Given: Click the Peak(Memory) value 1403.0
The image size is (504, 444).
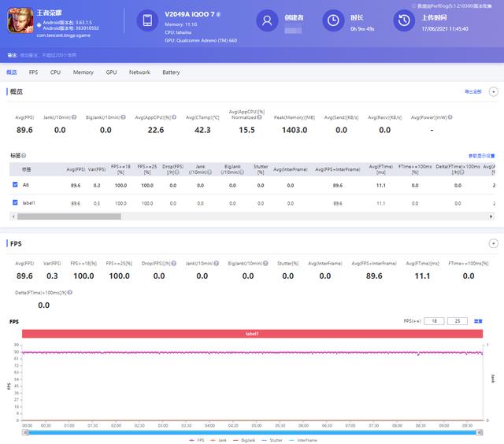Looking at the screenshot, I should point(295,130).
